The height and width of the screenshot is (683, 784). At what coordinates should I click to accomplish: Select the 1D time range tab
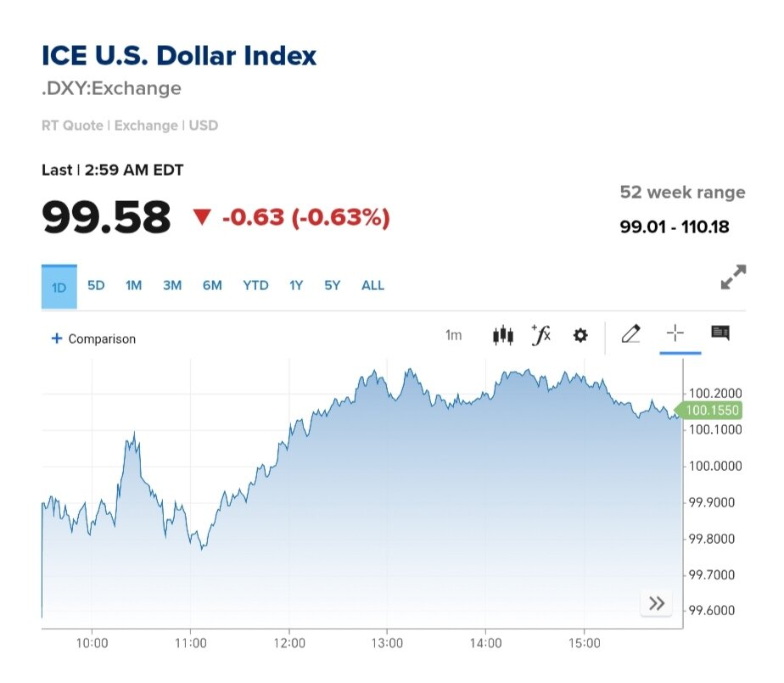click(x=59, y=287)
